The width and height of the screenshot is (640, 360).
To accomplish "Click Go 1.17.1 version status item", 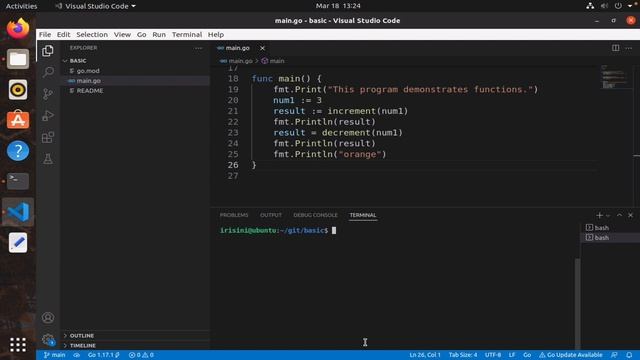I will [104, 355].
